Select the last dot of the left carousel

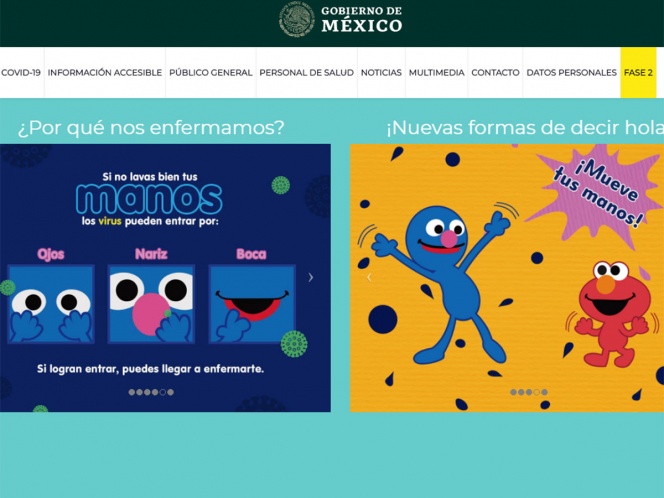170,392
